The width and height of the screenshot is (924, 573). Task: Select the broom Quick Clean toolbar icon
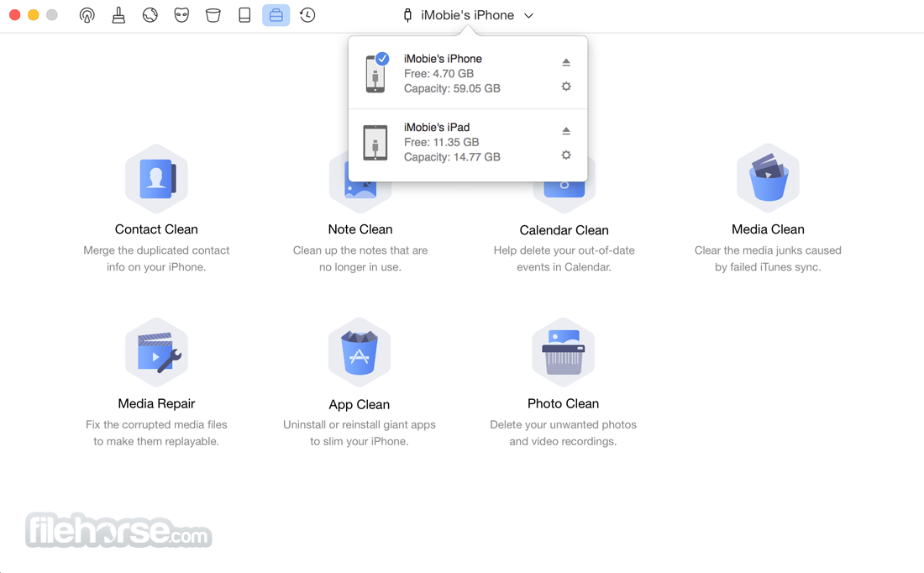118,15
